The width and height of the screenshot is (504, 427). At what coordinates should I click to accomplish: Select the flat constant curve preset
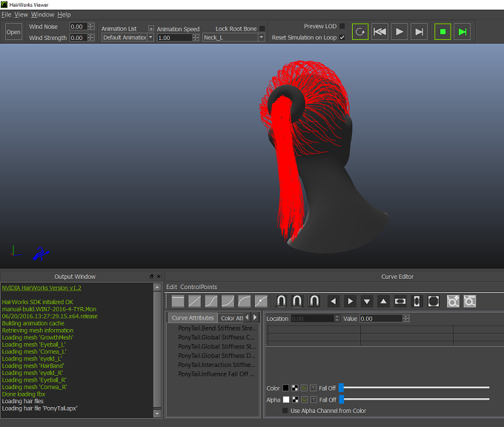178,301
